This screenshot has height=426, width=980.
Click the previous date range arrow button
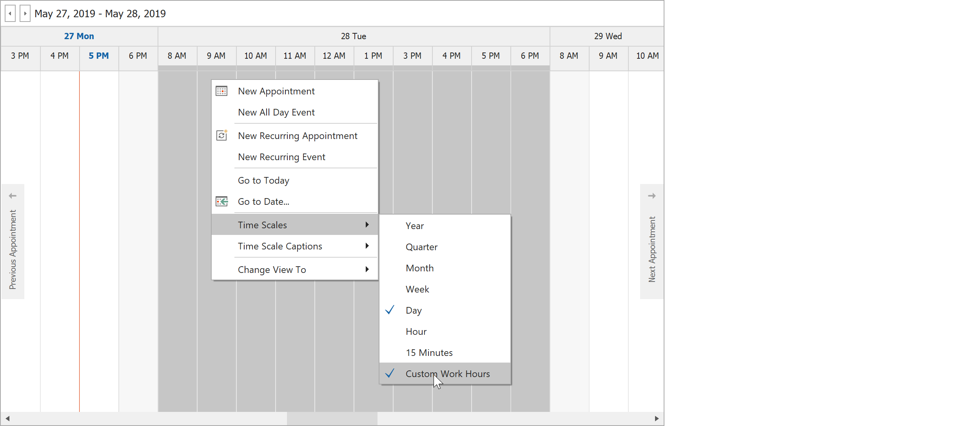click(x=10, y=14)
